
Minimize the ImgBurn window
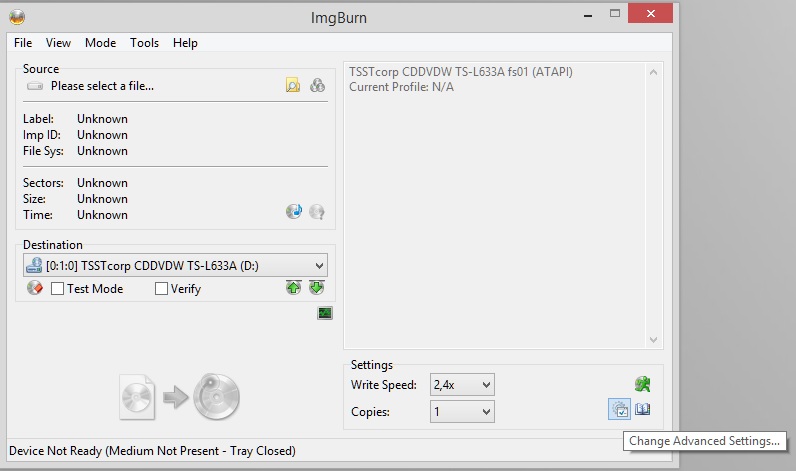[x=588, y=14]
